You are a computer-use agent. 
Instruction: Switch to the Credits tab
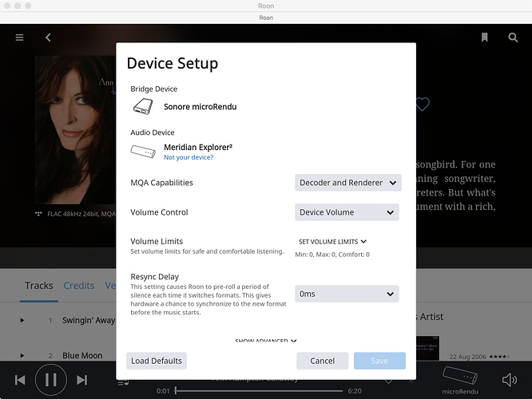[79, 286]
